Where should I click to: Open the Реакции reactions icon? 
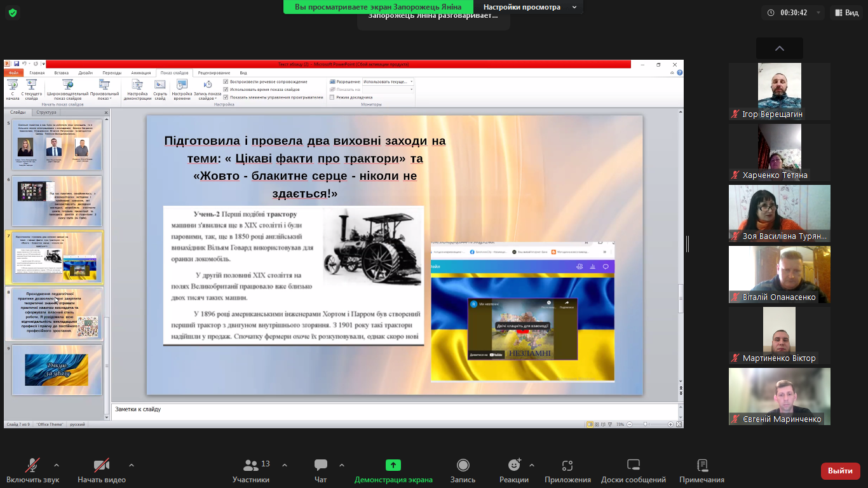click(514, 466)
